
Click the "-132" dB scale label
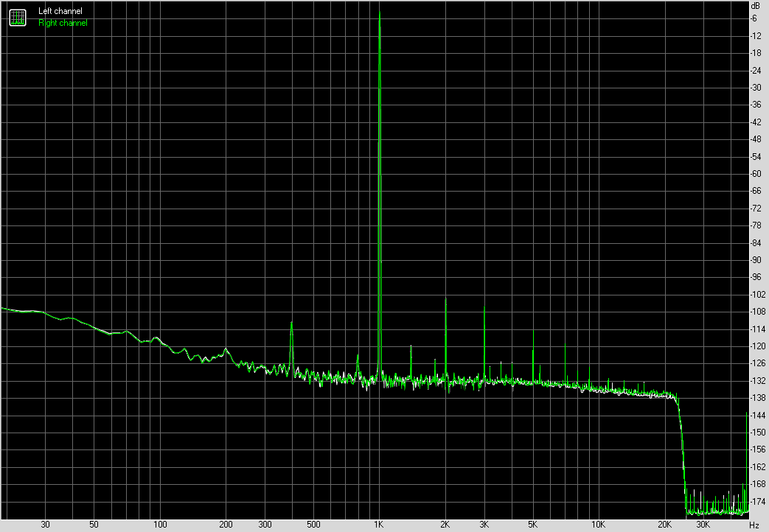[758, 381]
